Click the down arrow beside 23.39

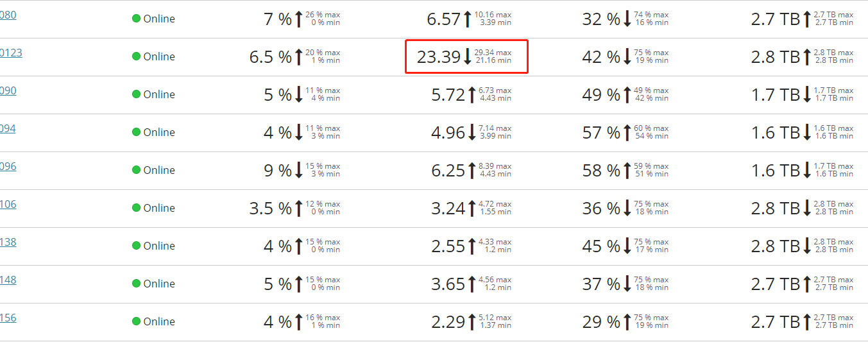pos(468,57)
